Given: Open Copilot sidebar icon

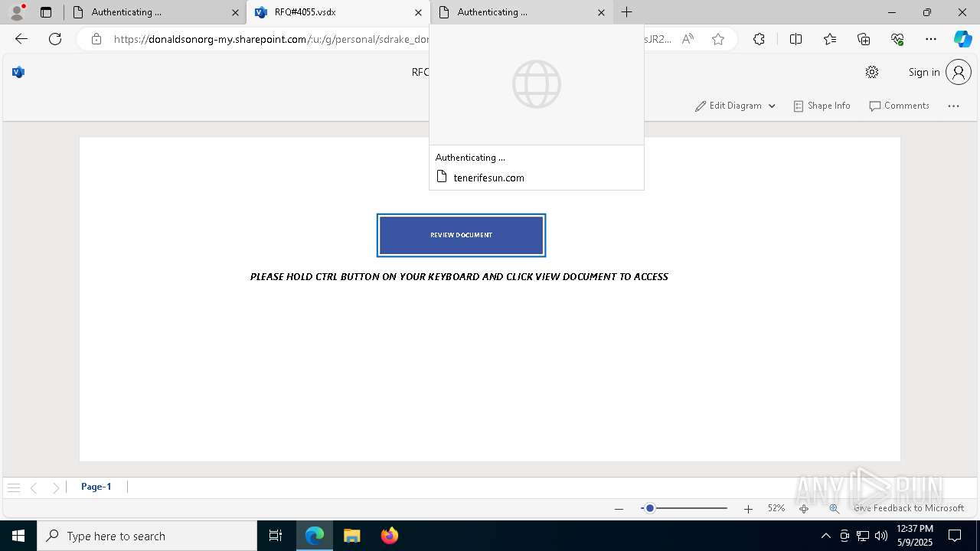Looking at the screenshot, I should coord(962,39).
